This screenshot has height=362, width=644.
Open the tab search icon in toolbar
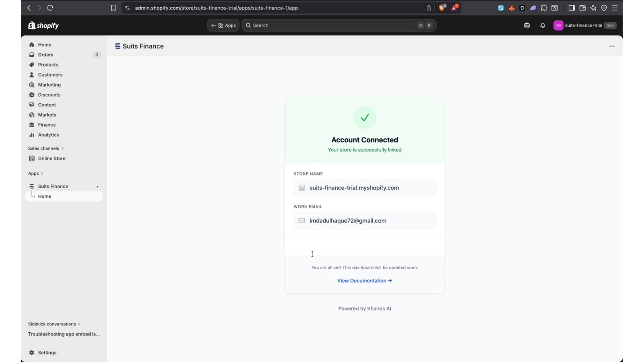555,8
